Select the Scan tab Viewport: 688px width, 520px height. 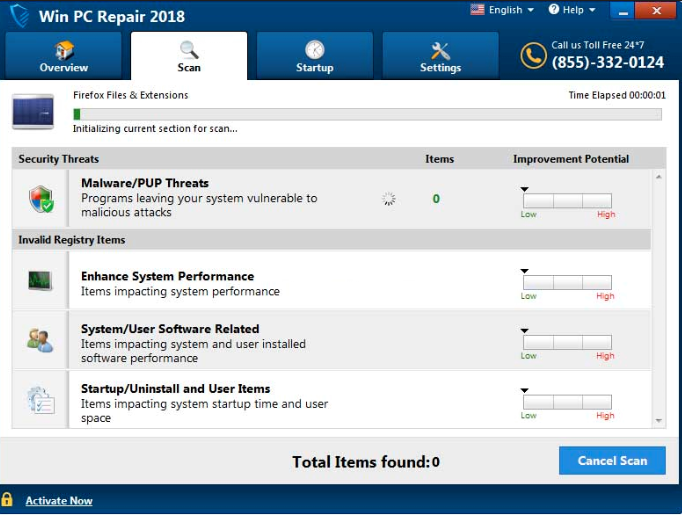[189, 56]
